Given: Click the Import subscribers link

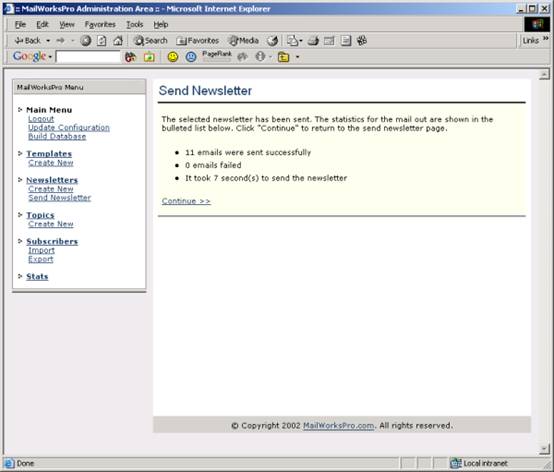Looking at the screenshot, I should pyautogui.click(x=41, y=250).
